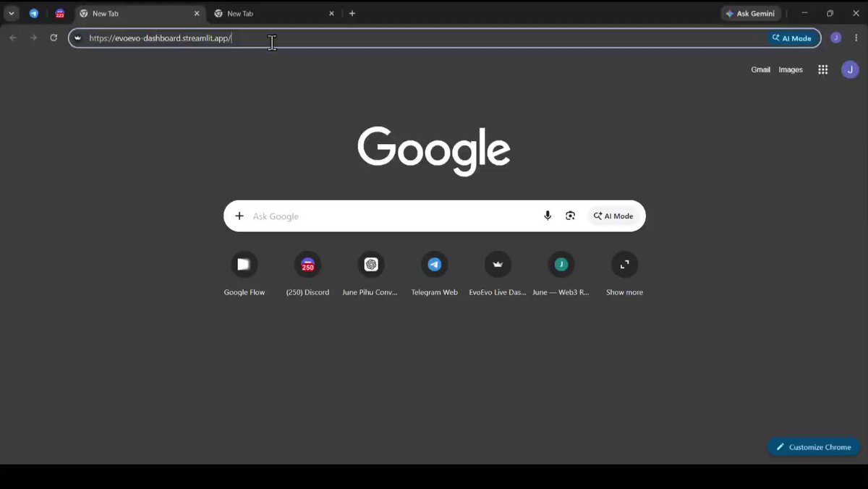The image size is (868, 489).
Task: Open the June — Web3 R... shortcut
Action: 561,275
